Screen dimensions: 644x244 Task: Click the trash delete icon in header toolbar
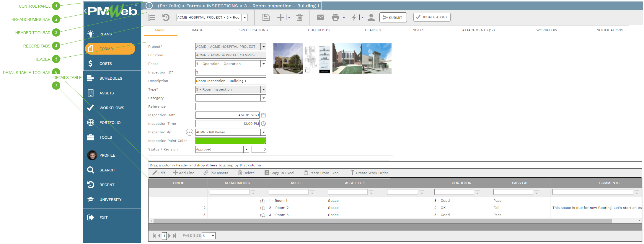pos(299,18)
